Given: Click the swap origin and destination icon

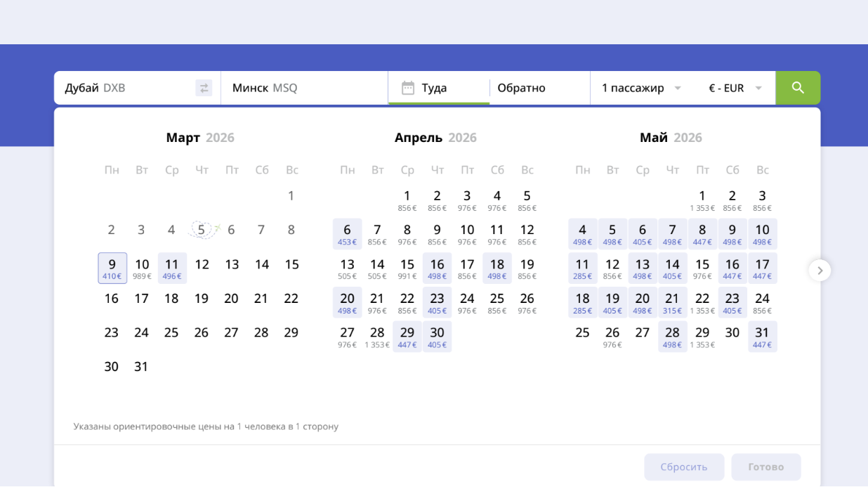Looking at the screenshot, I should 204,88.
